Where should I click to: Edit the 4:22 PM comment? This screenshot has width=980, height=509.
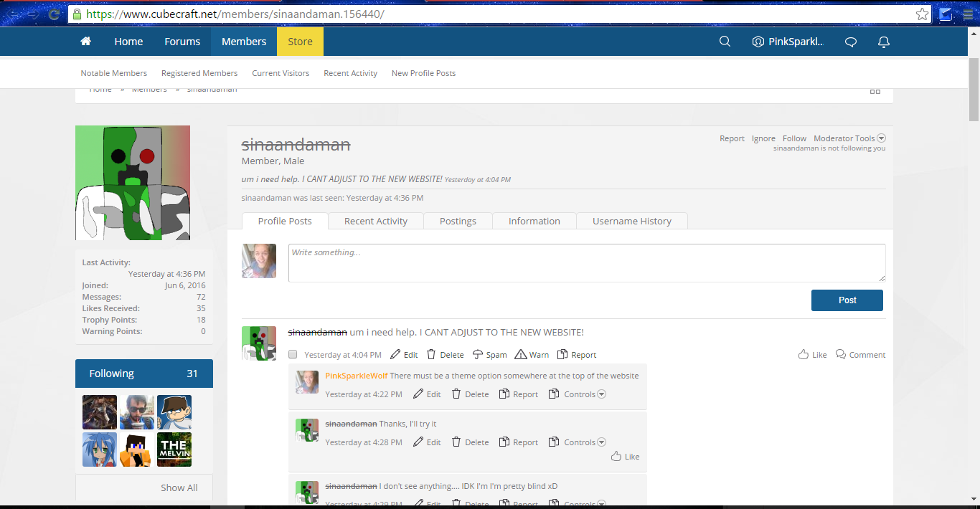pyautogui.click(x=427, y=394)
